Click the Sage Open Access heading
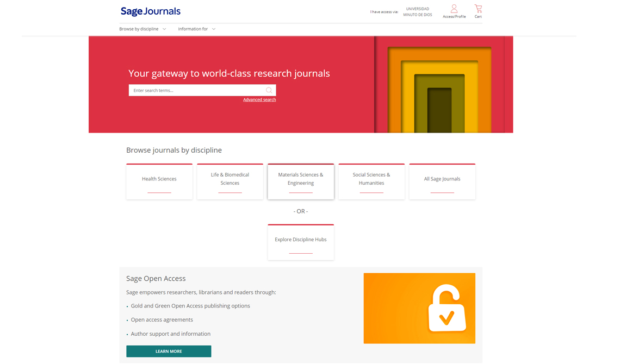Screen dimensions: 620x364 (x=156, y=278)
